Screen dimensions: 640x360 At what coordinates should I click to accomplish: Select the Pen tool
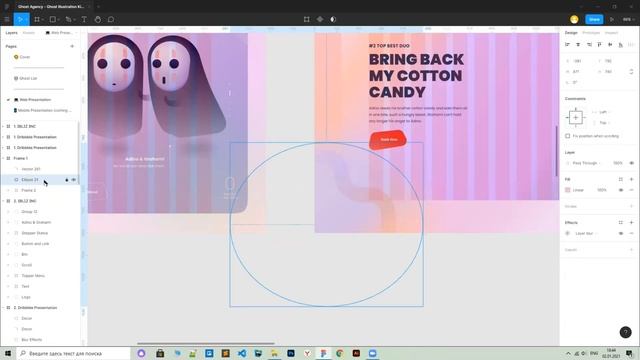click(x=68, y=19)
